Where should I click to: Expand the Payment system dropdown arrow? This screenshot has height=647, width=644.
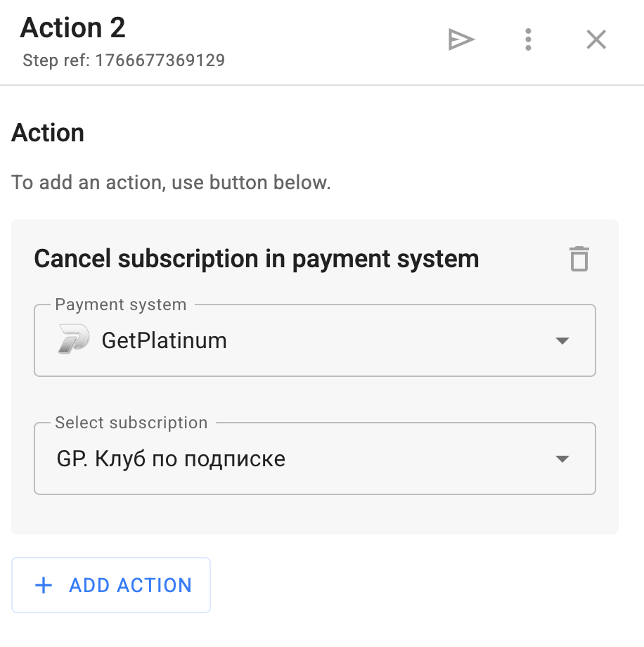(562, 341)
